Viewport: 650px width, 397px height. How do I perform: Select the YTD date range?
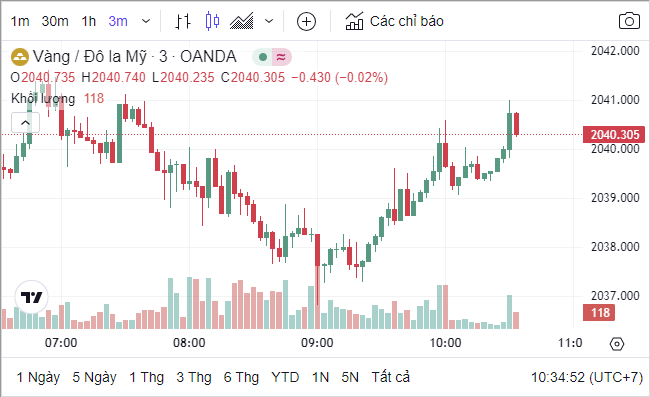[285, 377]
